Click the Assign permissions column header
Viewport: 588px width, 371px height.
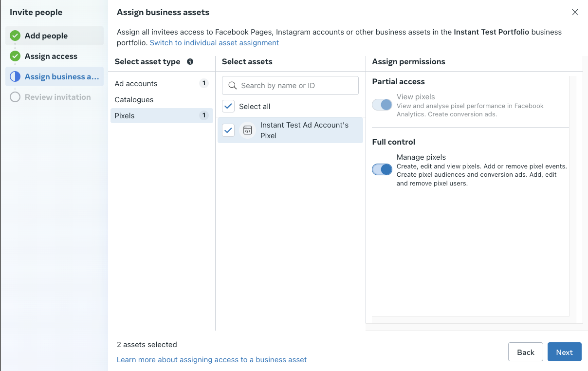coord(409,61)
